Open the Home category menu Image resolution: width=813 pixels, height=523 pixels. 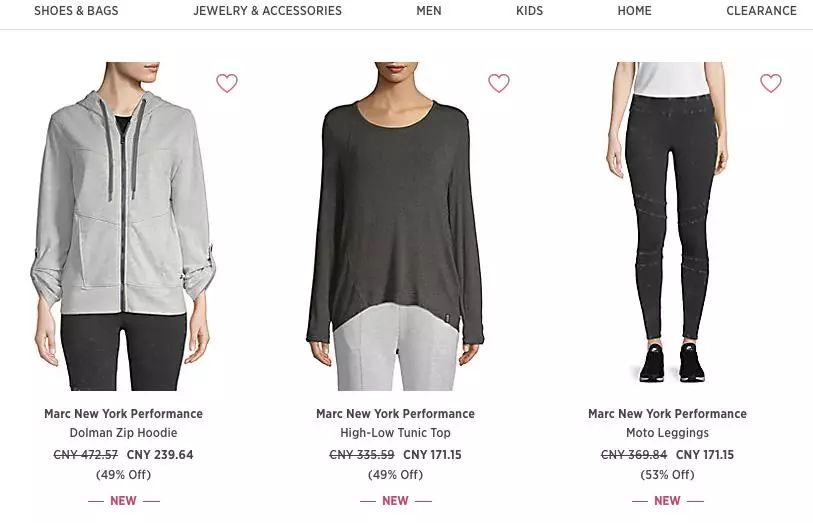pyautogui.click(x=634, y=11)
